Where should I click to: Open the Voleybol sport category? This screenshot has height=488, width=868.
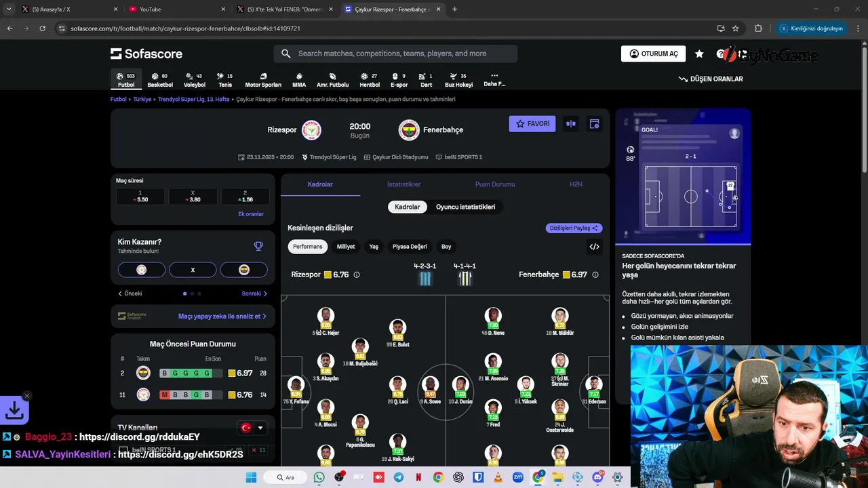[194, 80]
